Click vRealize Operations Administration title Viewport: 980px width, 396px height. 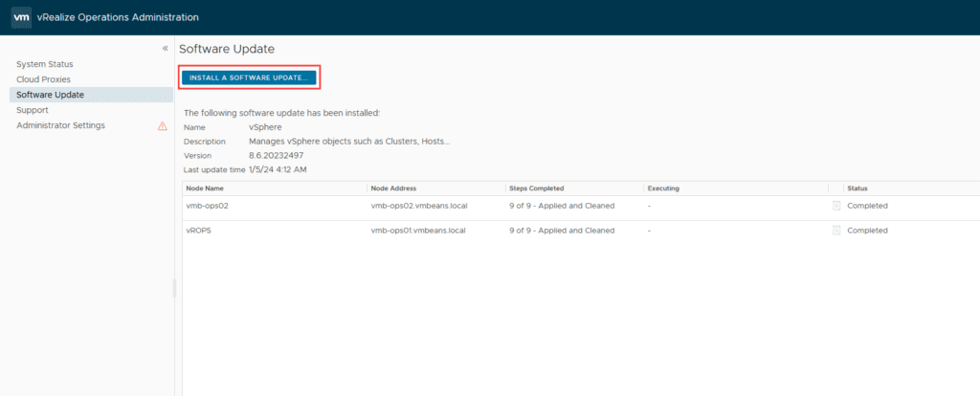(118, 17)
